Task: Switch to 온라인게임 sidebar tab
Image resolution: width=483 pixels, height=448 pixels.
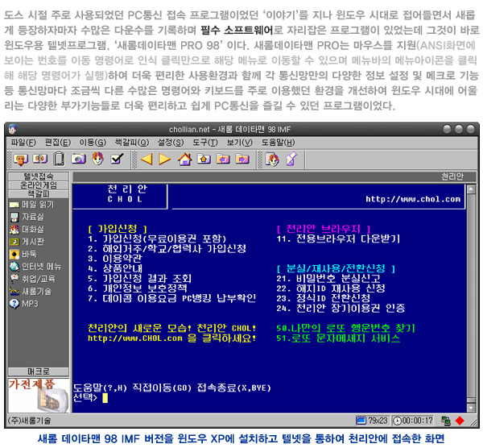Action: [x=39, y=185]
